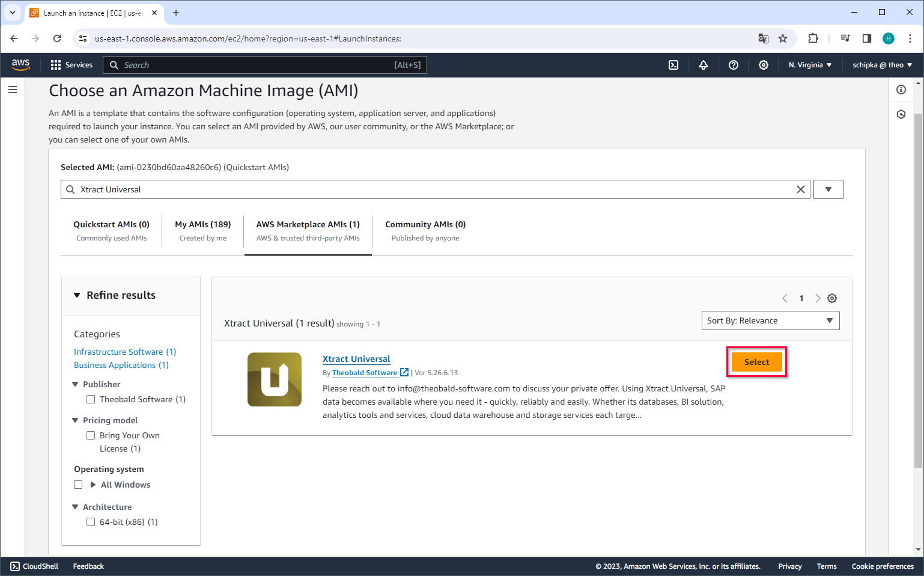Bookmark this page with star icon
The height and width of the screenshot is (576, 924).
[783, 38]
